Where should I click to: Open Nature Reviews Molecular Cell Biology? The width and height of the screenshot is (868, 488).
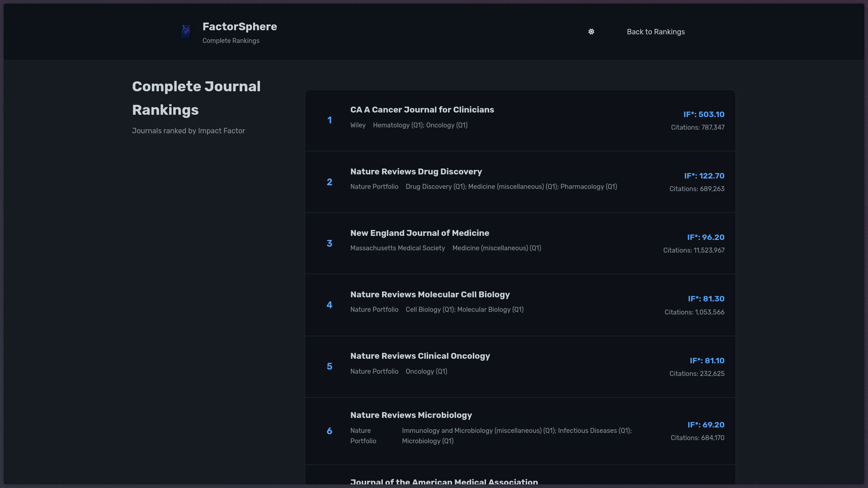click(x=429, y=295)
